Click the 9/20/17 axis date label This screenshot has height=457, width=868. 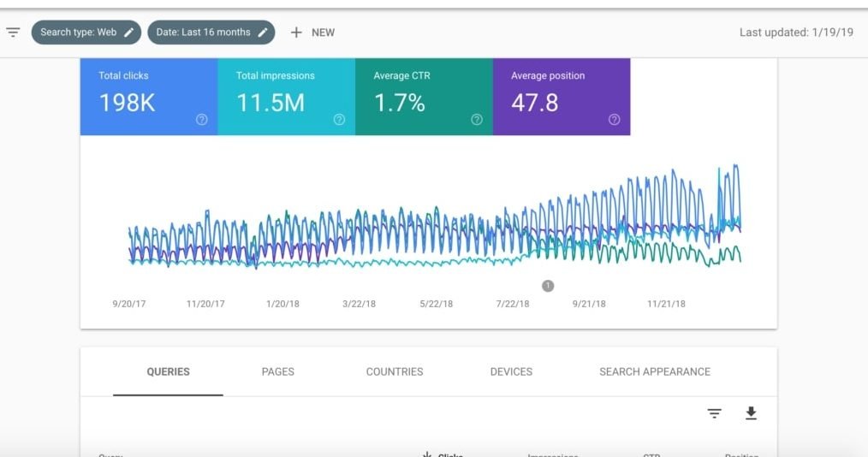tap(129, 304)
